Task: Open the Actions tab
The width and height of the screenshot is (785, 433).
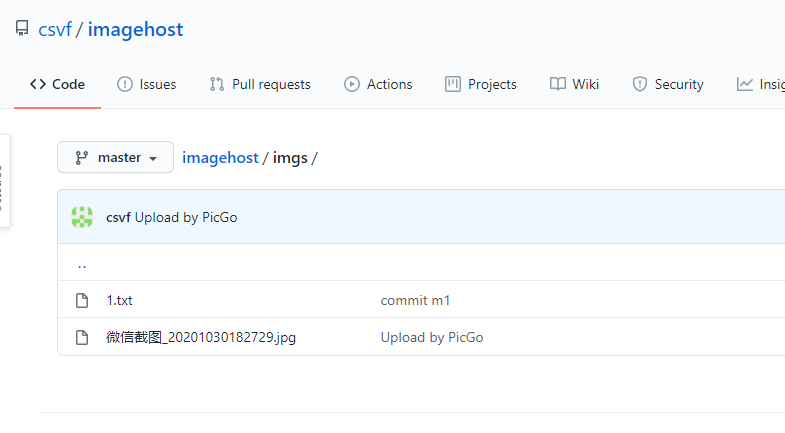Action: point(378,84)
